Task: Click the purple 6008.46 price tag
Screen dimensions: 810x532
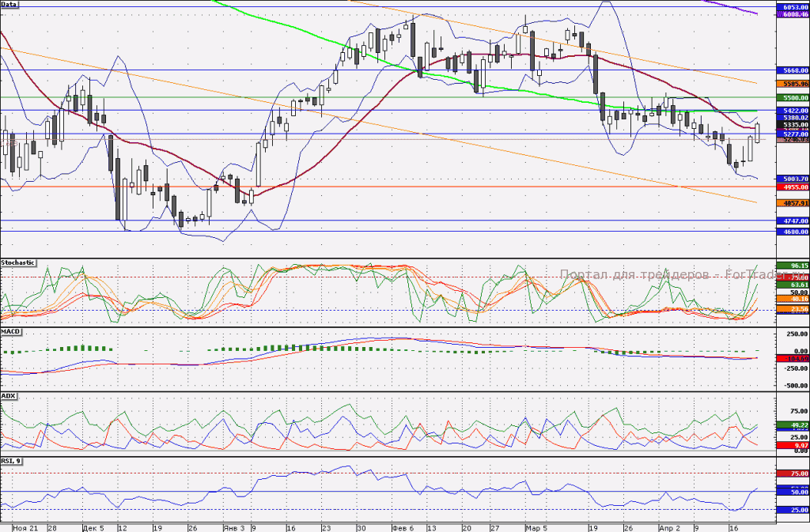Action: (793, 15)
